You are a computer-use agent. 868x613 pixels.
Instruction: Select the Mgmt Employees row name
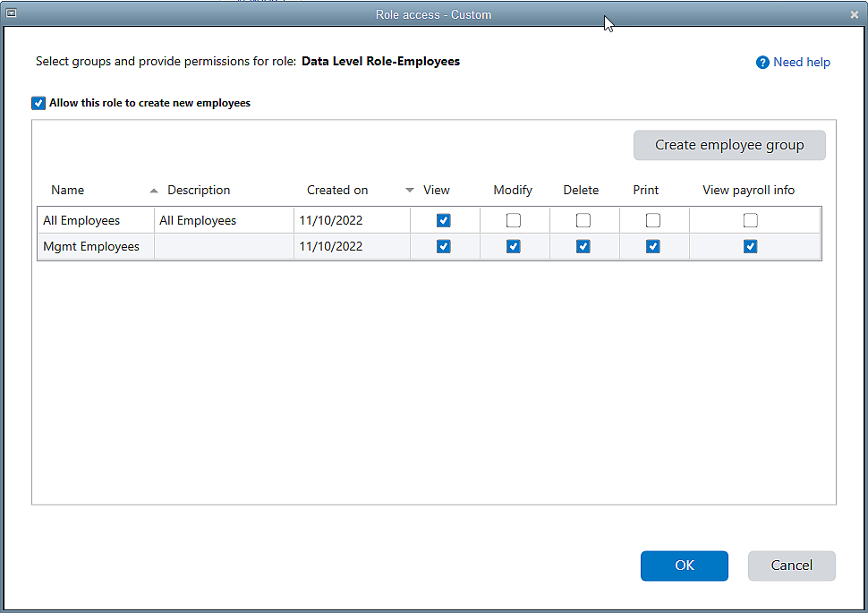point(91,247)
